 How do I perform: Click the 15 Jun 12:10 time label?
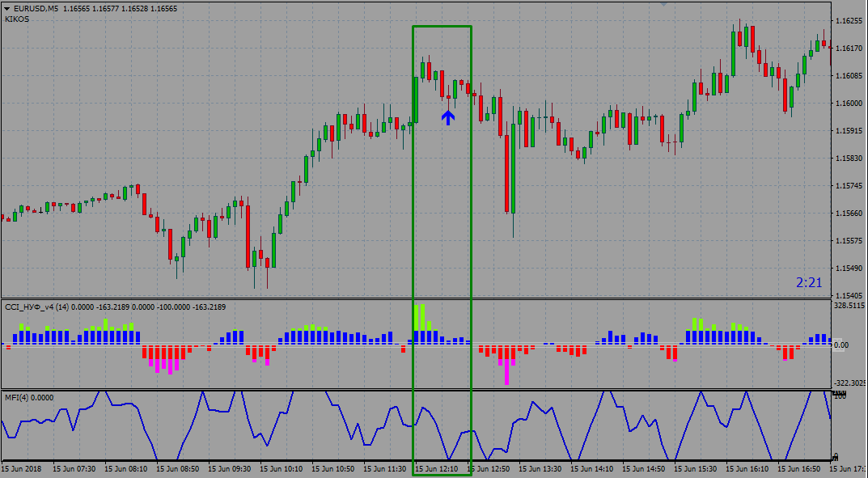(x=437, y=468)
